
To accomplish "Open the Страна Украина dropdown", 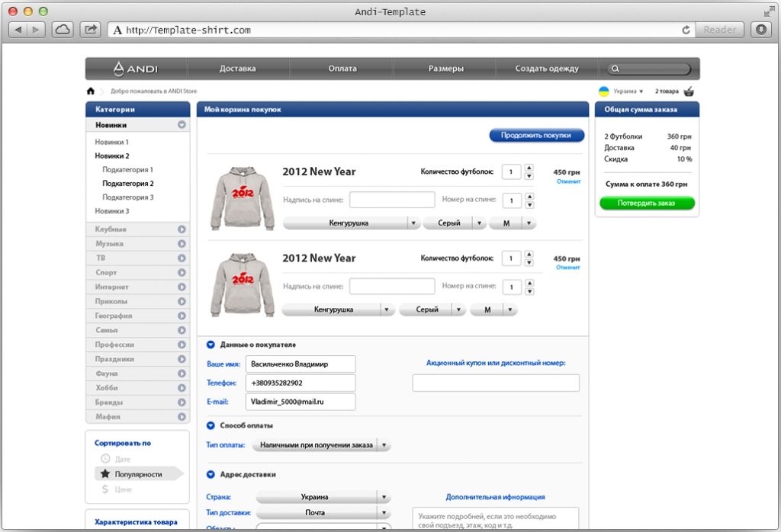I will click(323, 497).
